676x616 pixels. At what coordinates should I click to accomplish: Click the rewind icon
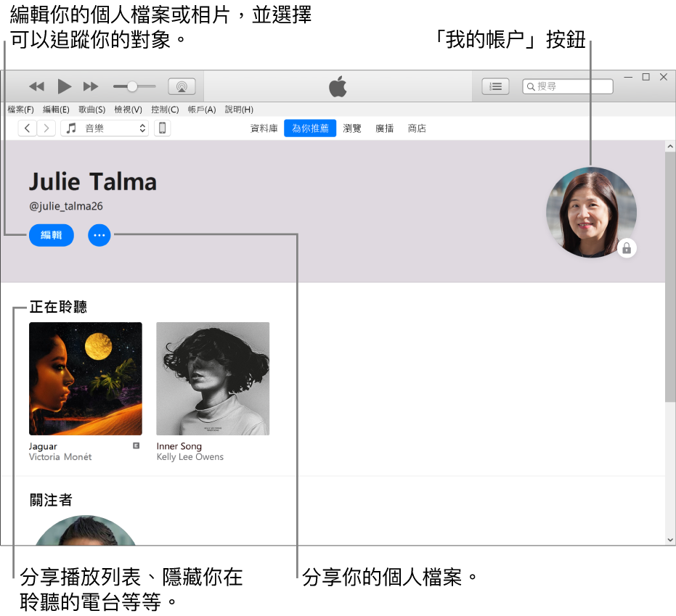click(x=36, y=86)
